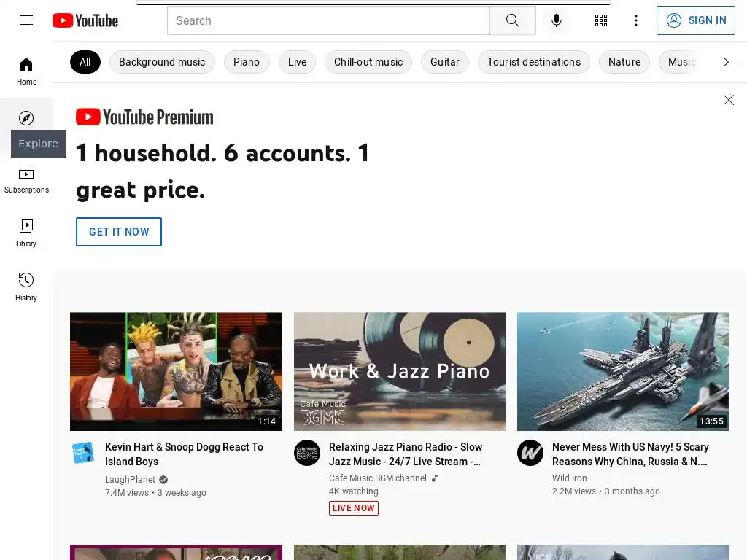Image resolution: width=747 pixels, height=560 pixels.
Task: Click the YouTube logo in the header
Action: point(85,20)
